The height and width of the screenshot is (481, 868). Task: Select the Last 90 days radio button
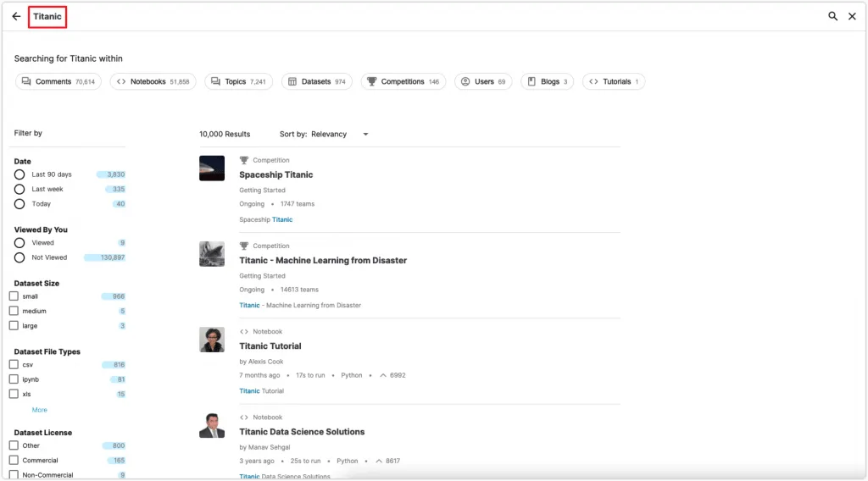pyautogui.click(x=19, y=174)
